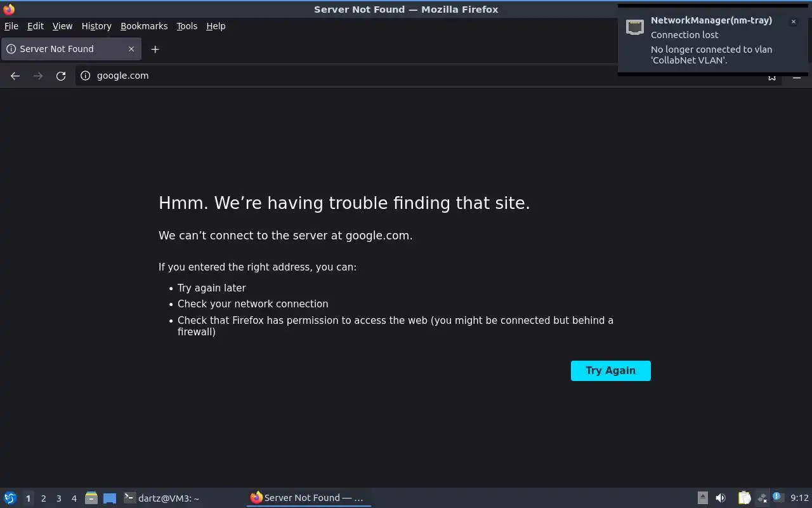Open the clipboard manager tray icon

(745, 498)
